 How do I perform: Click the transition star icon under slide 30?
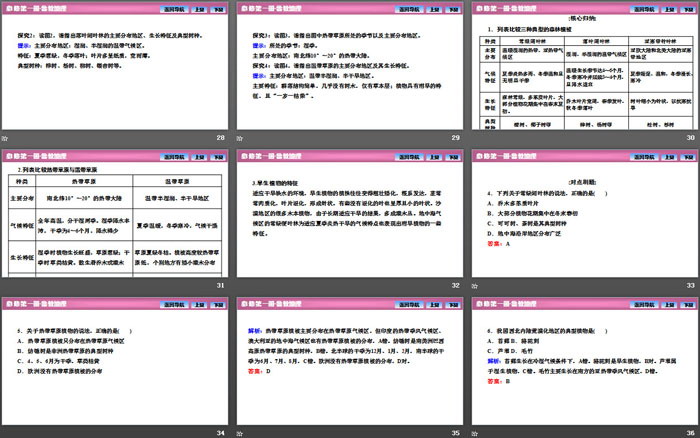(x=473, y=136)
